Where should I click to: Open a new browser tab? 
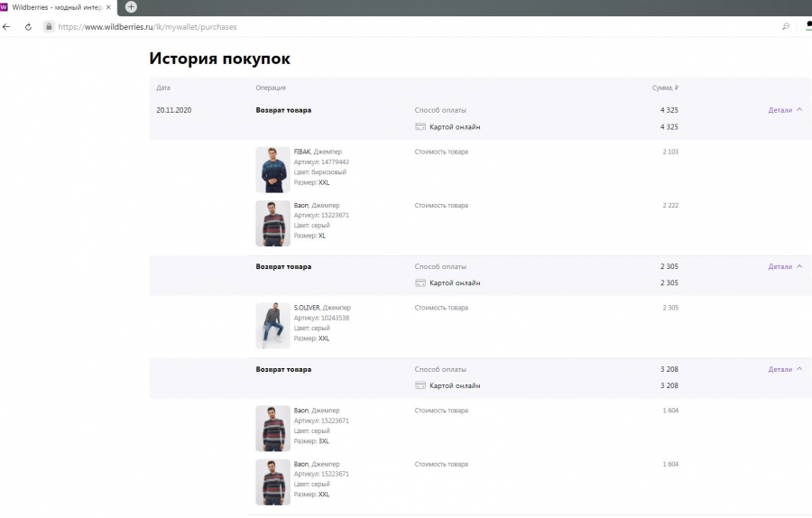tap(131, 6)
